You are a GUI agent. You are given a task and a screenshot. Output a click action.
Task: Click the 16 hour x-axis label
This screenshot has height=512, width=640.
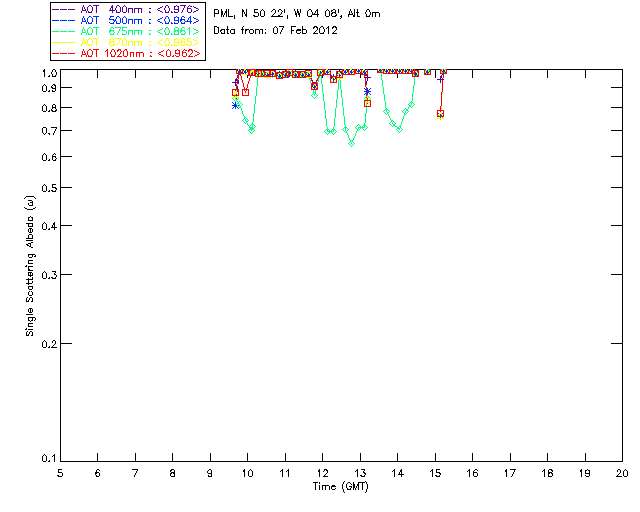472,473
